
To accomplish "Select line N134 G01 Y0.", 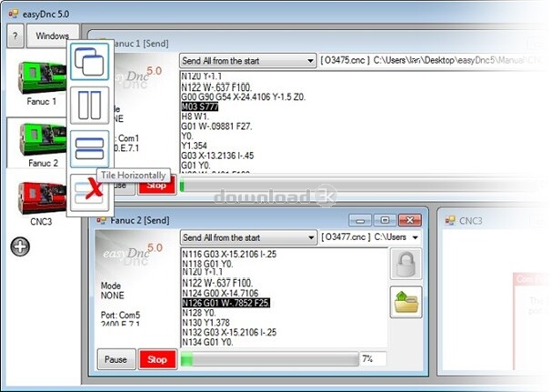I will 207,342.
